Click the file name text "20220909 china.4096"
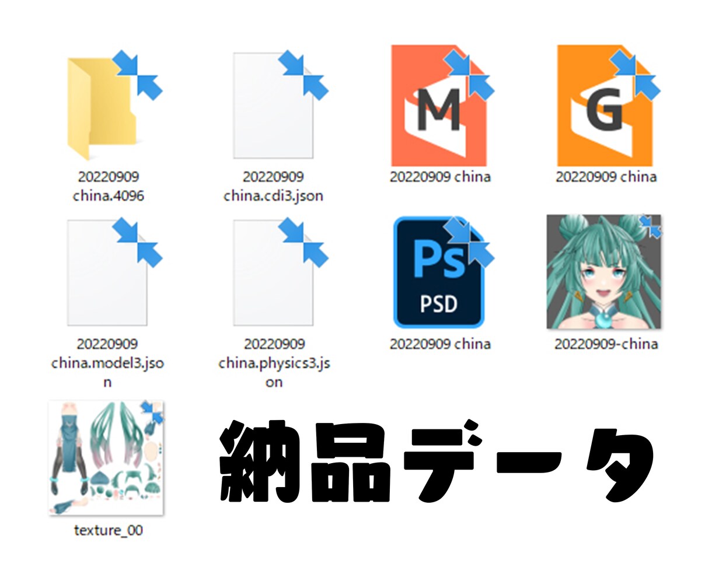 (x=108, y=186)
